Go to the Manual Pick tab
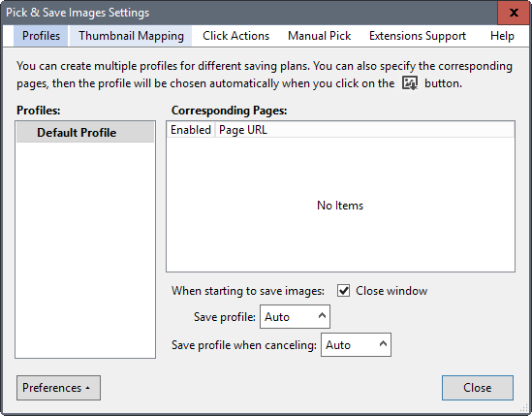 click(319, 36)
